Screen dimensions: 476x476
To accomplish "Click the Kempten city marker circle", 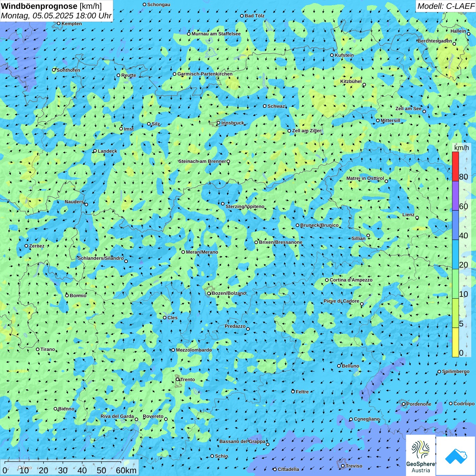I will (x=58, y=23).
